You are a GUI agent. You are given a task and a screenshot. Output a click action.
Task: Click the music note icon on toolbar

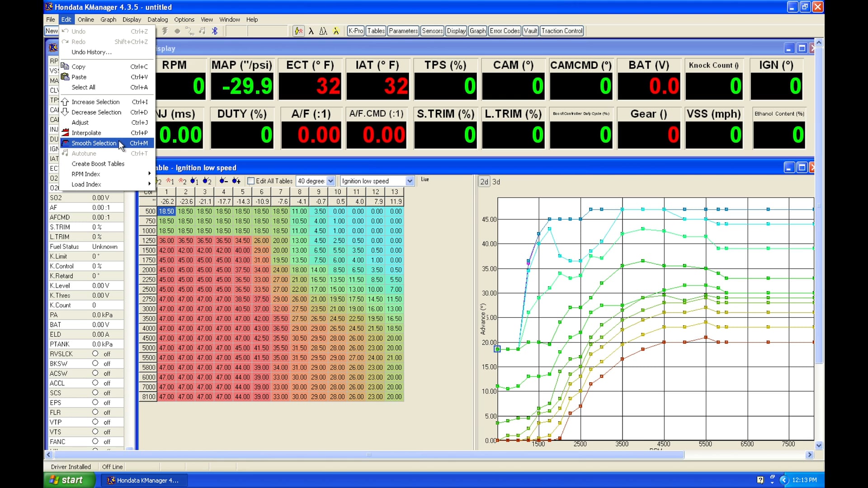202,31
